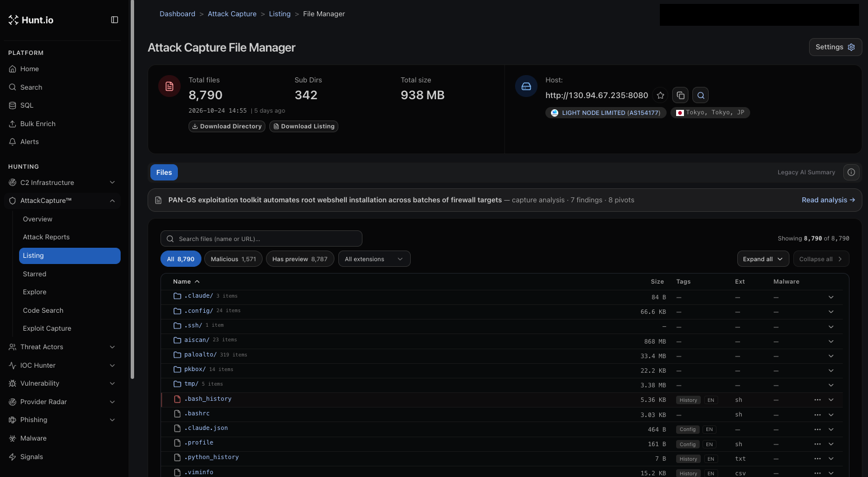Expand the aiscan/ folder row chevron
This screenshot has width=868, height=477.
[831, 341]
